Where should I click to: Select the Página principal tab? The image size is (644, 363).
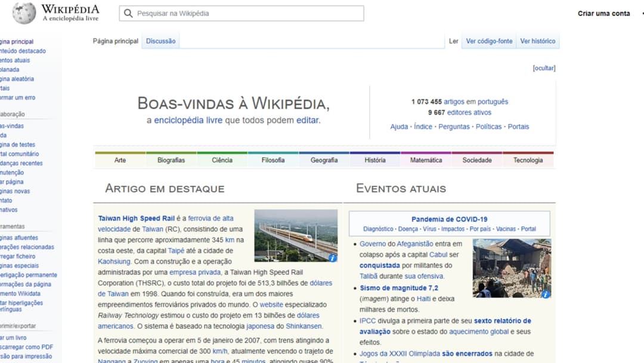116,41
